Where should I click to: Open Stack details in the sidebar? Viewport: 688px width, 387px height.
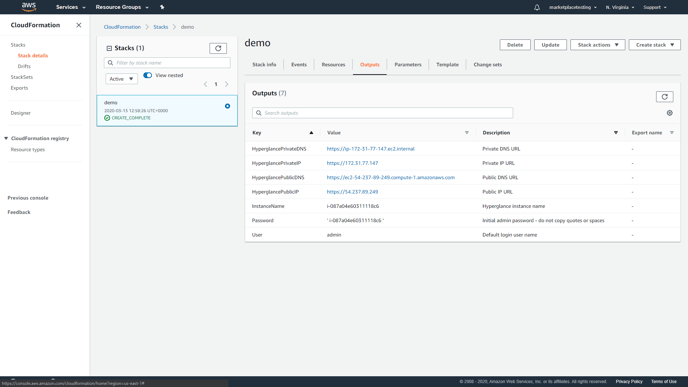(33, 56)
